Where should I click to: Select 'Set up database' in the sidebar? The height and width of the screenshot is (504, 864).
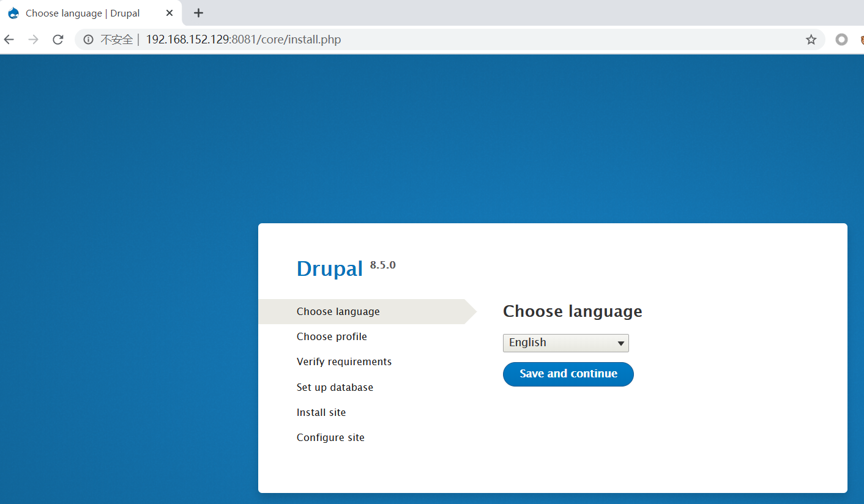tap(335, 387)
